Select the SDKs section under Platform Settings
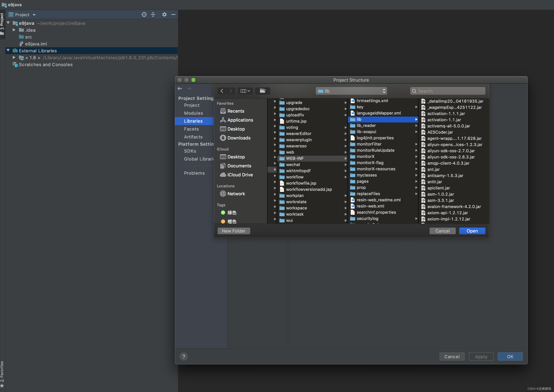The height and width of the screenshot is (392, 554). tap(190, 151)
